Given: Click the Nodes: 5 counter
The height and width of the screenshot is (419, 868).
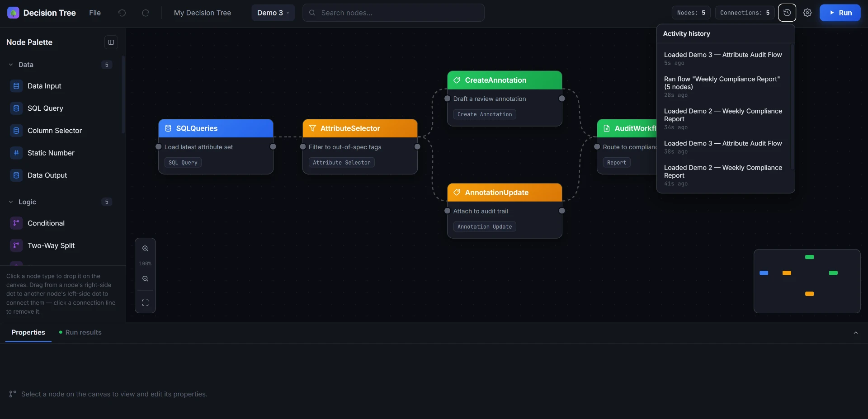Looking at the screenshot, I should click(691, 13).
